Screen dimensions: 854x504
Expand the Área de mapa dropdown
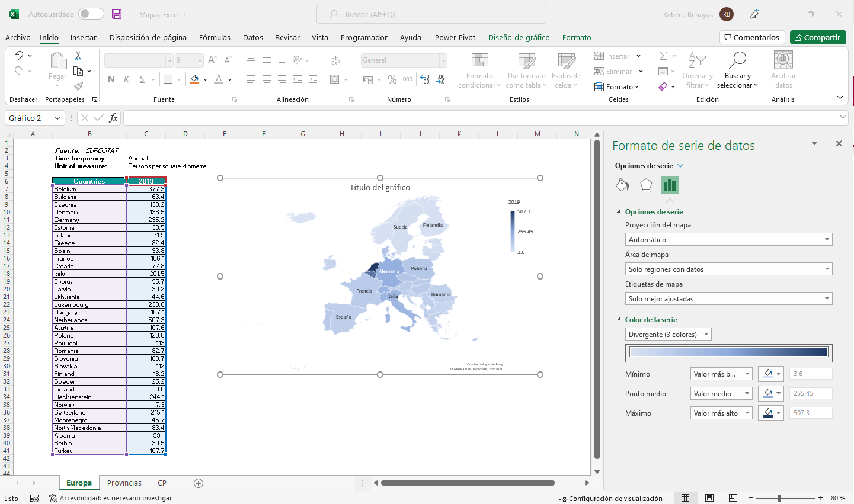click(x=728, y=269)
